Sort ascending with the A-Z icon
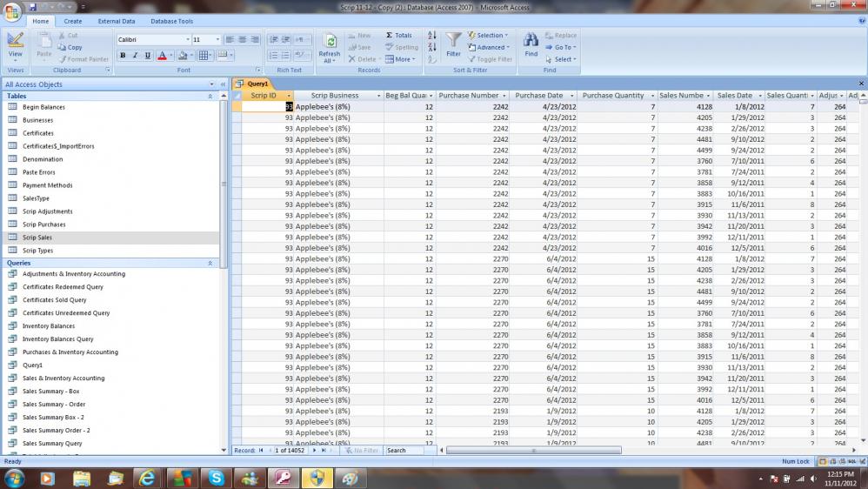 click(x=432, y=36)
